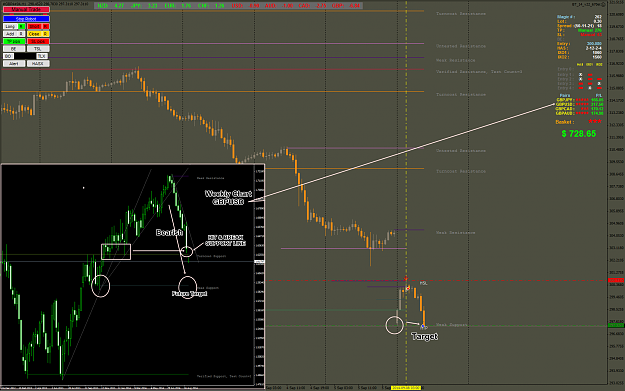Click the TLX button
This screenshot has height=391, width=625.
[42, 56]
